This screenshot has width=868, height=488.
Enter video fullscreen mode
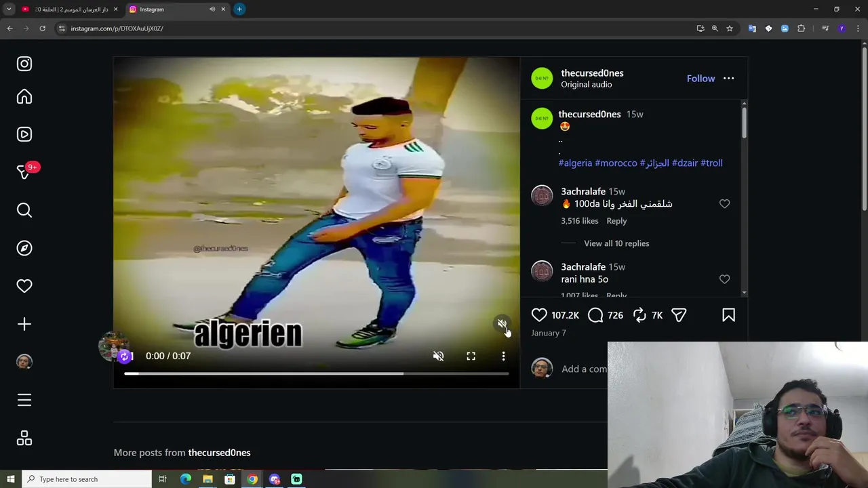(471, 356)
